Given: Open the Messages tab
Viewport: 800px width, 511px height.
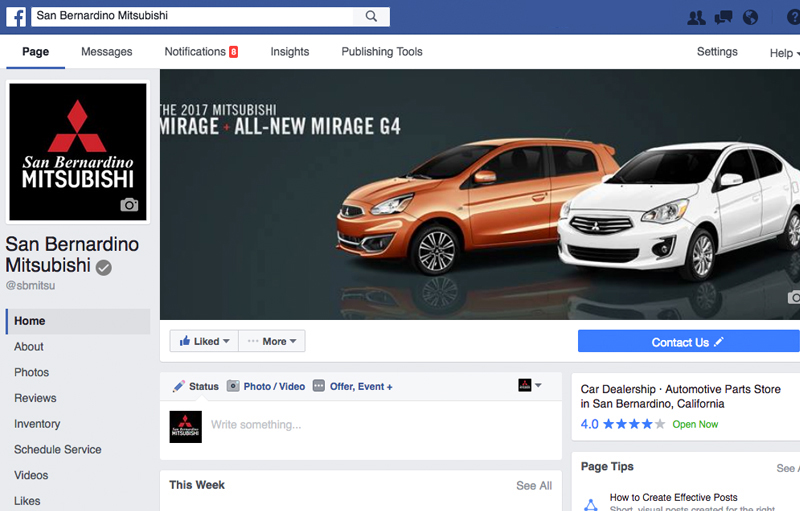Looking at the screenshot, I should pyautogui.click(x=107, y=52).
